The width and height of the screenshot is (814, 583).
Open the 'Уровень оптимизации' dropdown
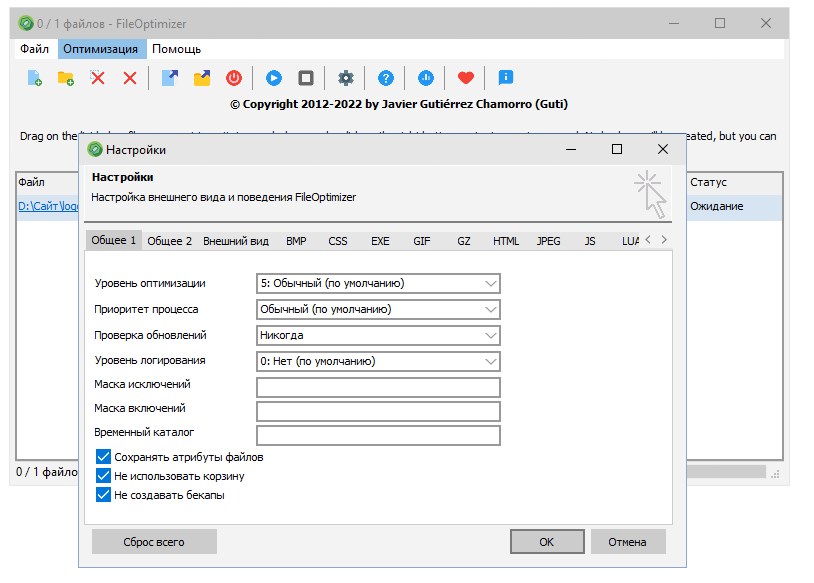click(378, 283)
